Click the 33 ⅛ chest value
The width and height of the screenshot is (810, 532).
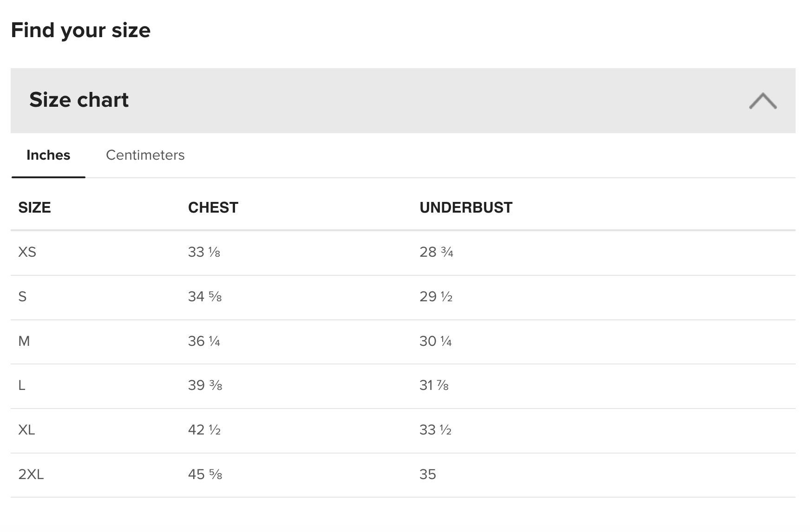pyautogui.click(x=204, y=252)
